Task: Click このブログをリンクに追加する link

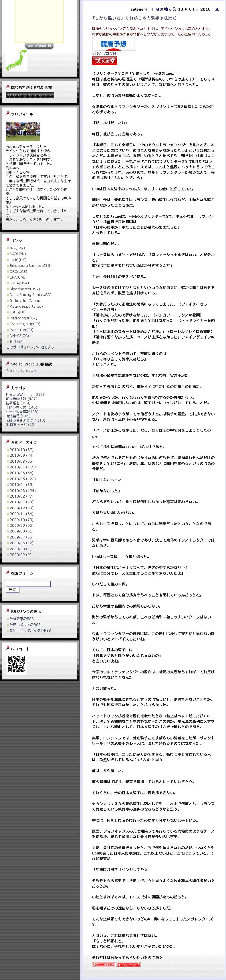Action: pos(30,347)
